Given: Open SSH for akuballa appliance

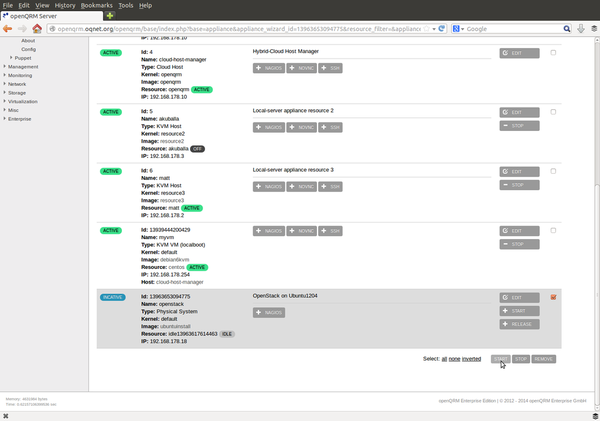Looking at the screenshot, I should click(330, 127).
